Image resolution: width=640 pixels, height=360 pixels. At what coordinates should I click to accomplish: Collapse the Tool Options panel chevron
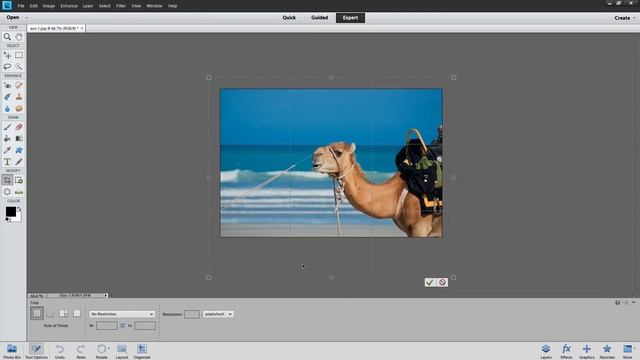pyautogui.click(x=634, y=302)
